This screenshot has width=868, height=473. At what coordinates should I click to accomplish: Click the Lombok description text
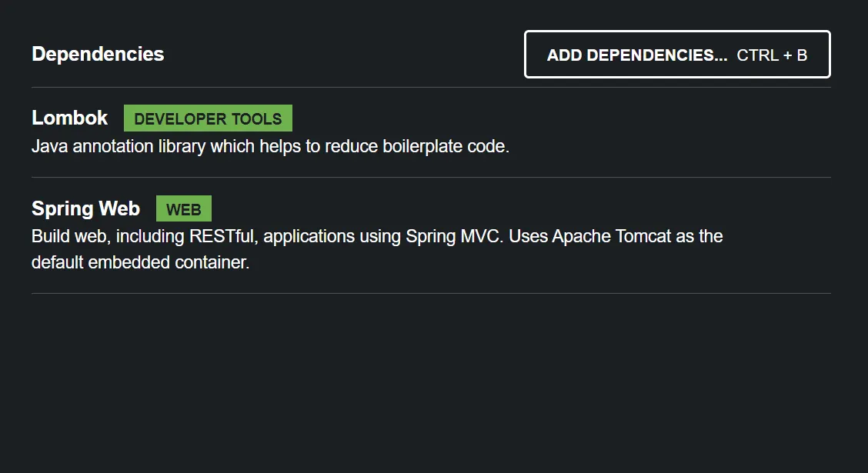(270, 146)
